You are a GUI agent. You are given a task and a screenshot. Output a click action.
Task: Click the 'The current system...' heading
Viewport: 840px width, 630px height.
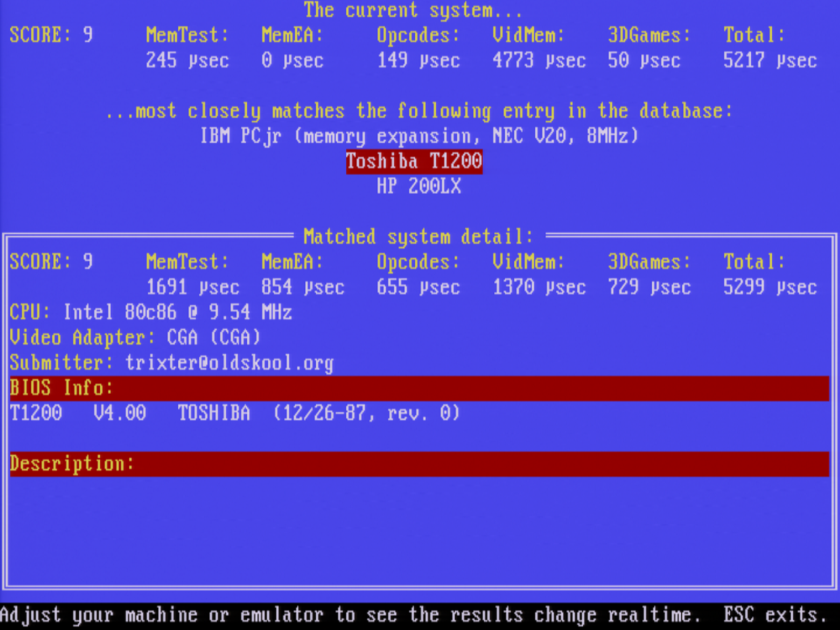coord(414,10)
